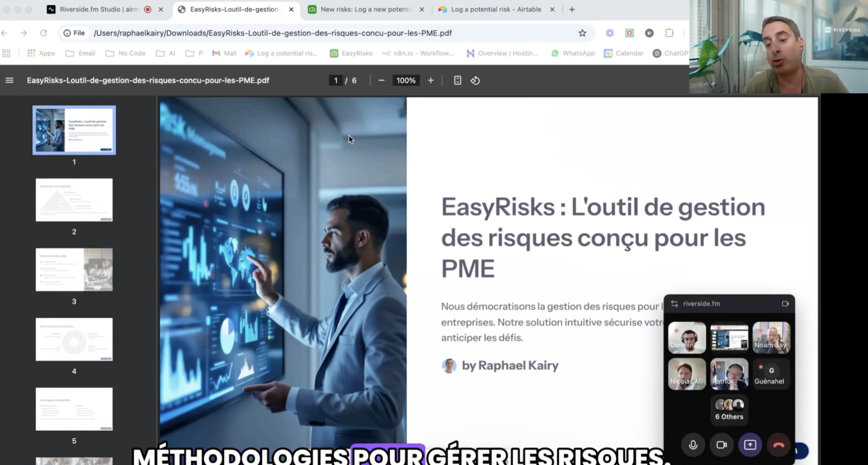Click the fit to page icon
Screen dimensions: 868x465
coord(458,80)
